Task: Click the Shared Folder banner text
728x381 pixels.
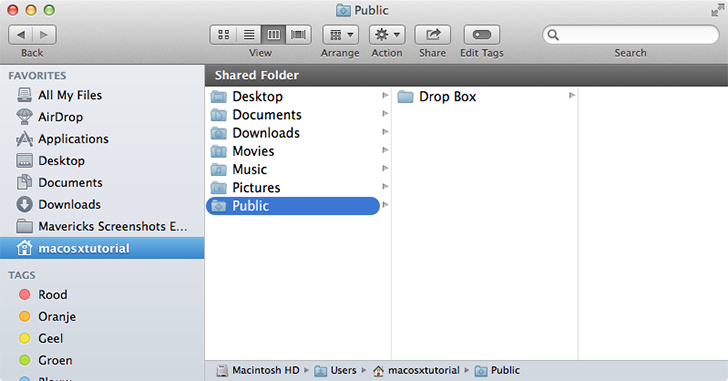Action: pyautogui.click(x=257, y=75)
